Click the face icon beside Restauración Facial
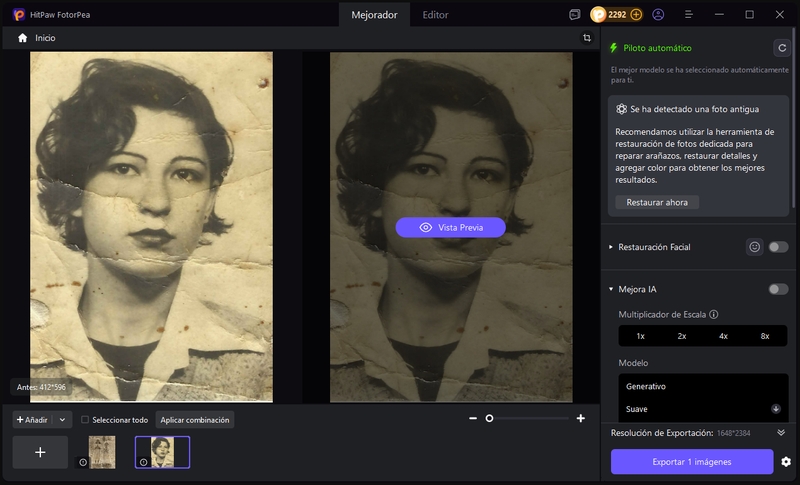 755,247
